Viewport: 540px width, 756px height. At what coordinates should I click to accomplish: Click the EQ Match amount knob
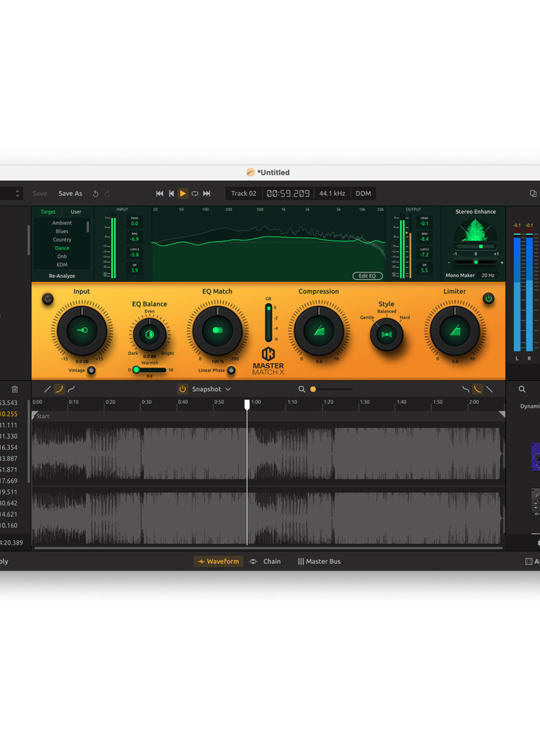click(217, 330)
